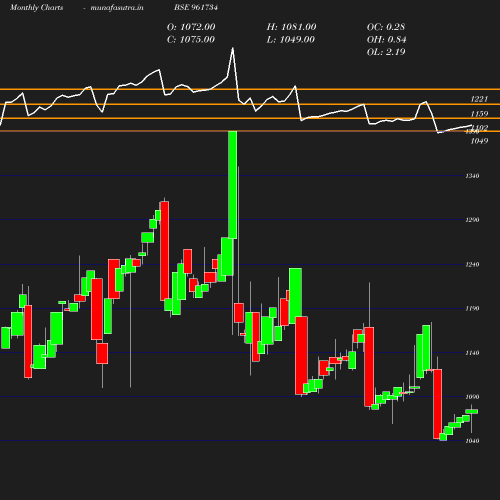Viewport: 500px width, 500px height.
Task: Click the last green candle at far right
Action: 472,412
